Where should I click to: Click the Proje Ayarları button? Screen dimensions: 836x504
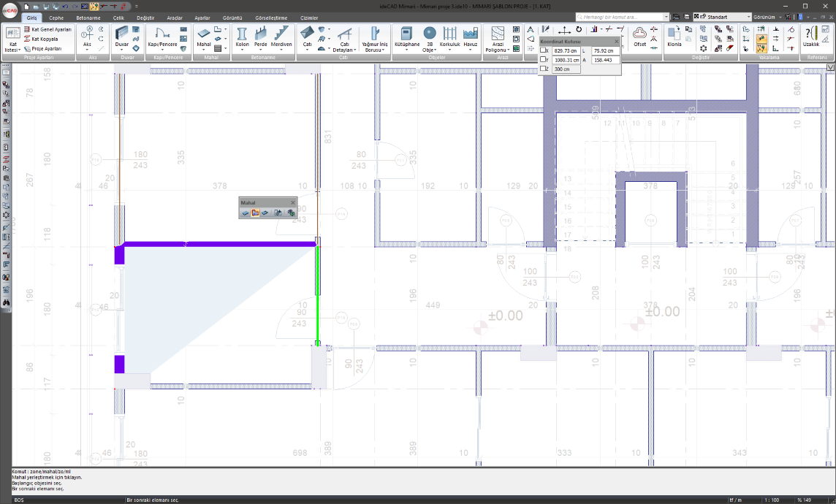45,48
